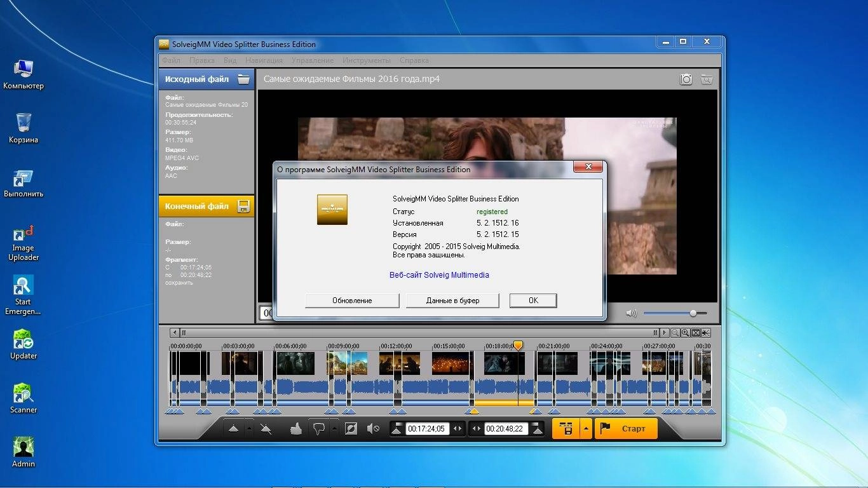Click the Add marker triangle button

233,429
